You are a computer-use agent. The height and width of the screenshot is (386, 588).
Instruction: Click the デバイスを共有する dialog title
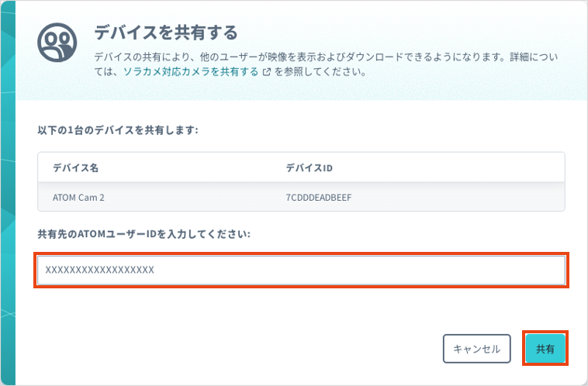(164, 33)
